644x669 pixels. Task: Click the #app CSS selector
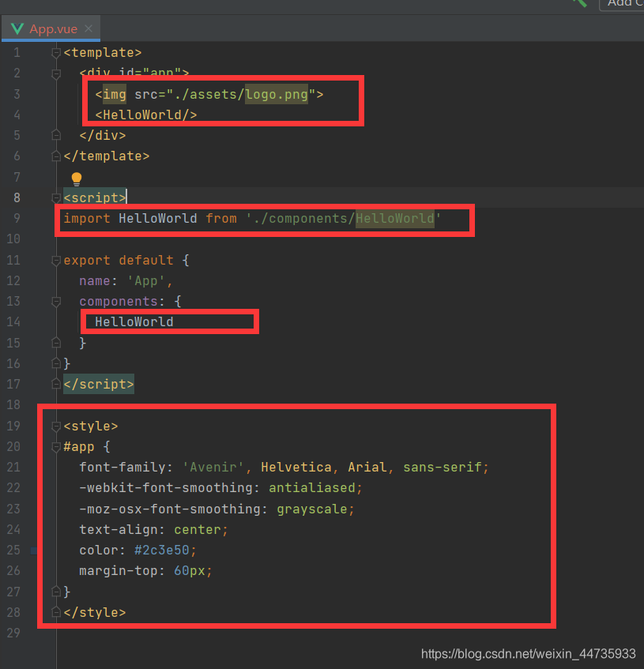point(79,447)
